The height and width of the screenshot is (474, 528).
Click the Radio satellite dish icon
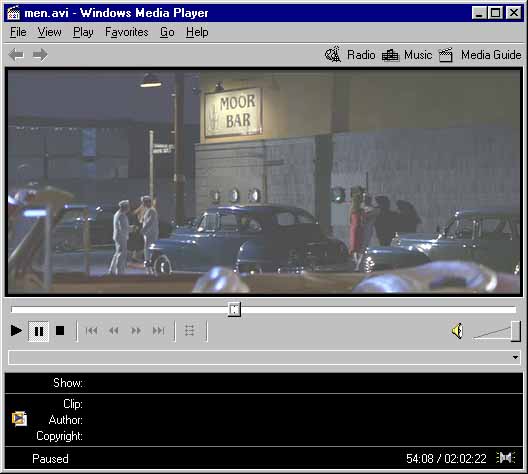(333, 54)
